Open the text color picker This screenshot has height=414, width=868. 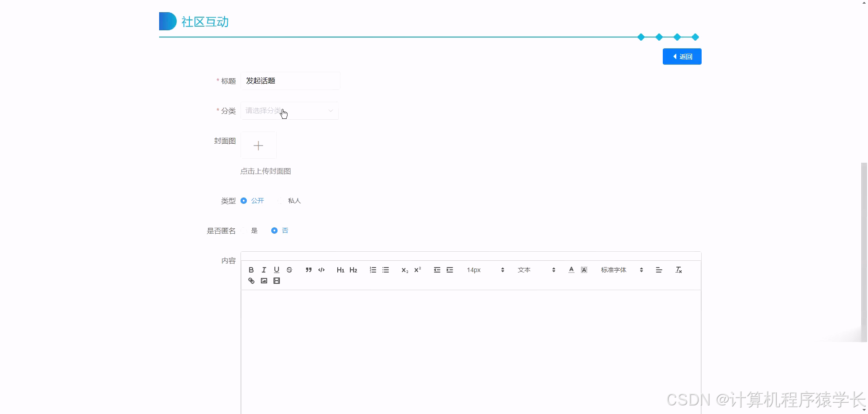pyautogui.click(x=571, y=270)
